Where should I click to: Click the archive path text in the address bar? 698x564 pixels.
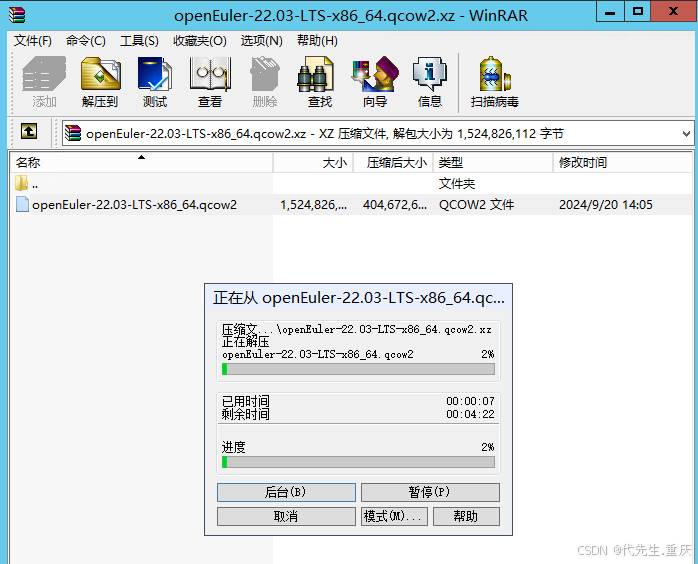point(325,134)
